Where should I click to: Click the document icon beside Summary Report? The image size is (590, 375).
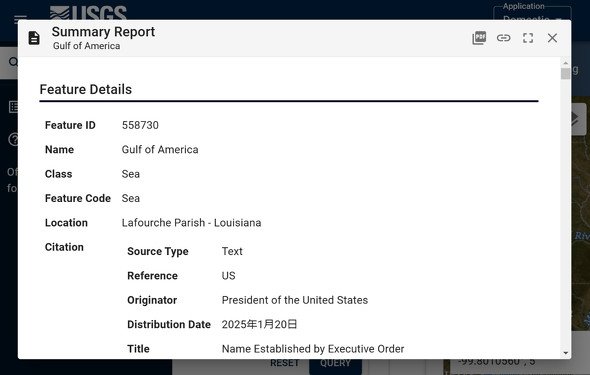(x=34, y=38)
